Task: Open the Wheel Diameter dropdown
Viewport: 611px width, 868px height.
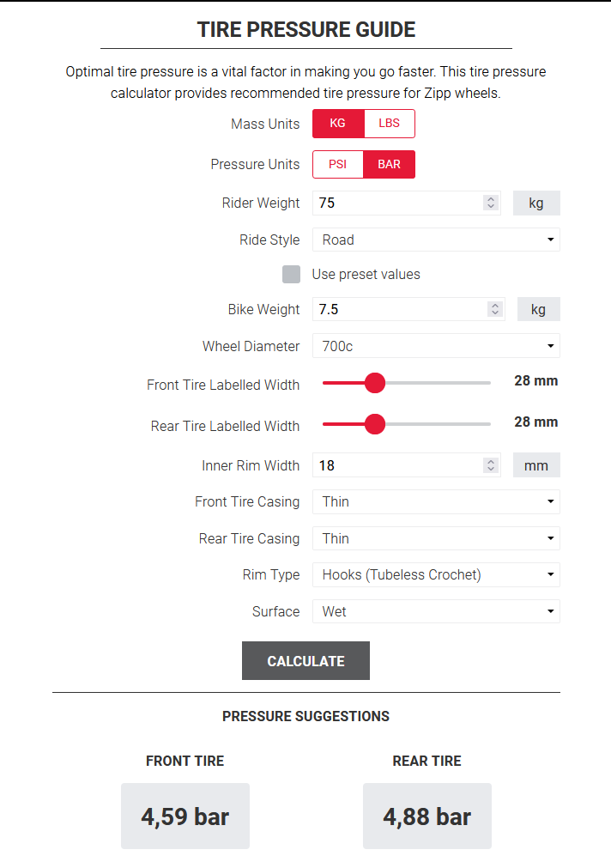Action: [x=436, y=346]
